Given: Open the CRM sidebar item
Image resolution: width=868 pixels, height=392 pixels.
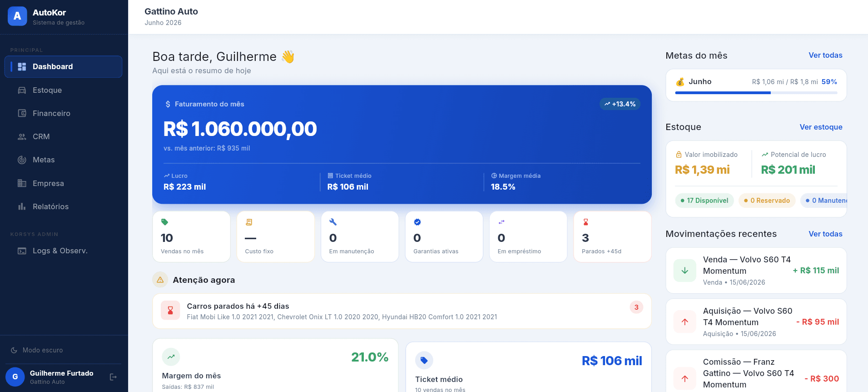Looking at the screenshot, I should (63, 136).
